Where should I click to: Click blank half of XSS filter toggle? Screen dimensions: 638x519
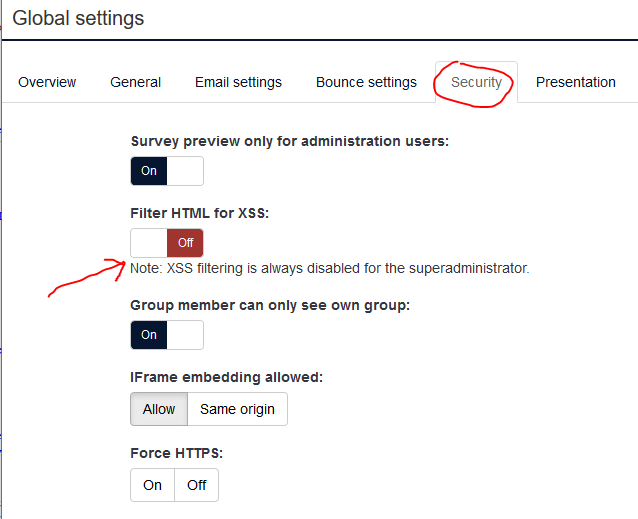[x=149, y=243]
